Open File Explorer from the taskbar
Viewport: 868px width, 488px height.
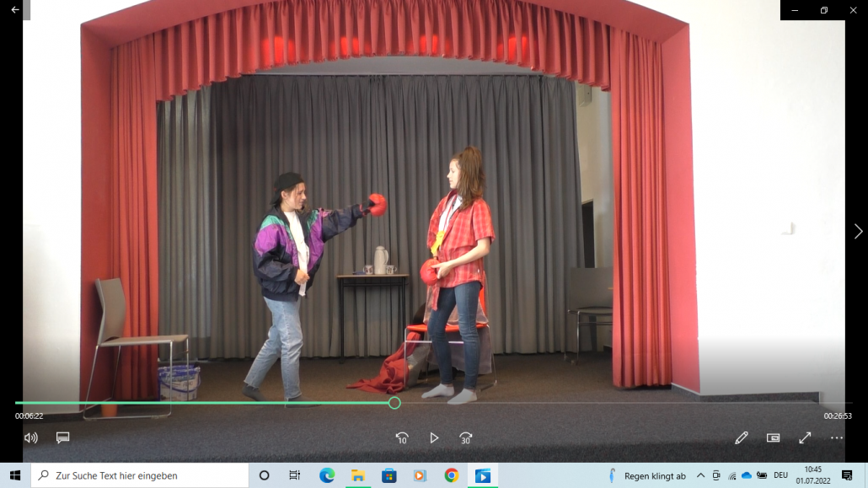358,475
